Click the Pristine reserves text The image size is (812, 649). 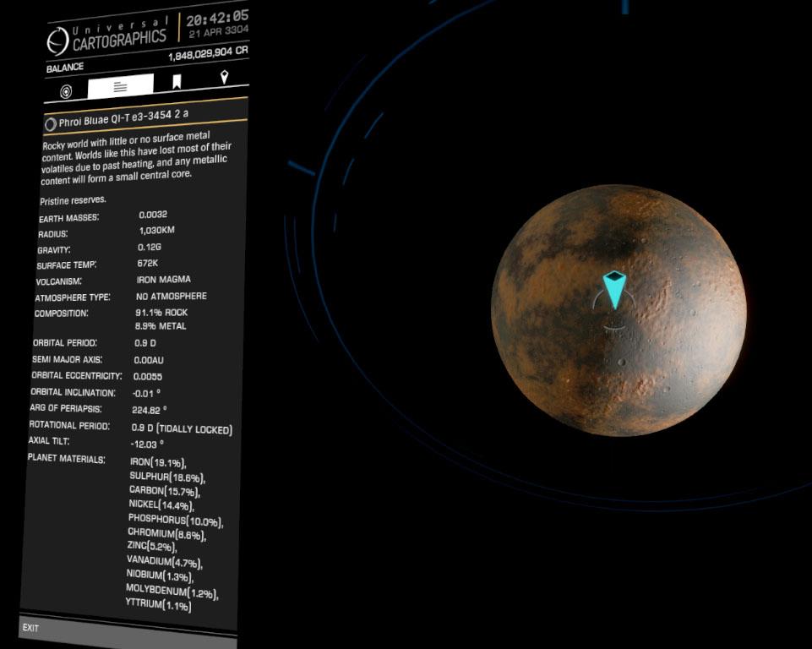(x=73, y=200)
